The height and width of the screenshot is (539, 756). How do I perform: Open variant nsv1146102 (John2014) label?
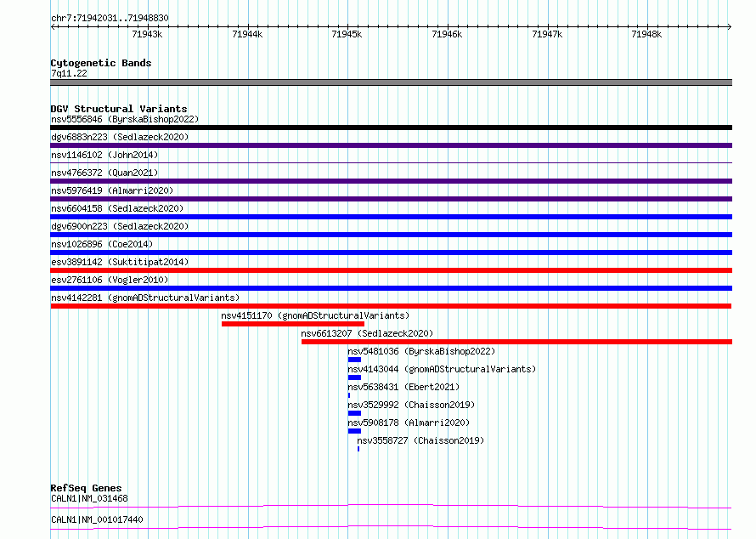pyautogui.click(x=104, y=155)
